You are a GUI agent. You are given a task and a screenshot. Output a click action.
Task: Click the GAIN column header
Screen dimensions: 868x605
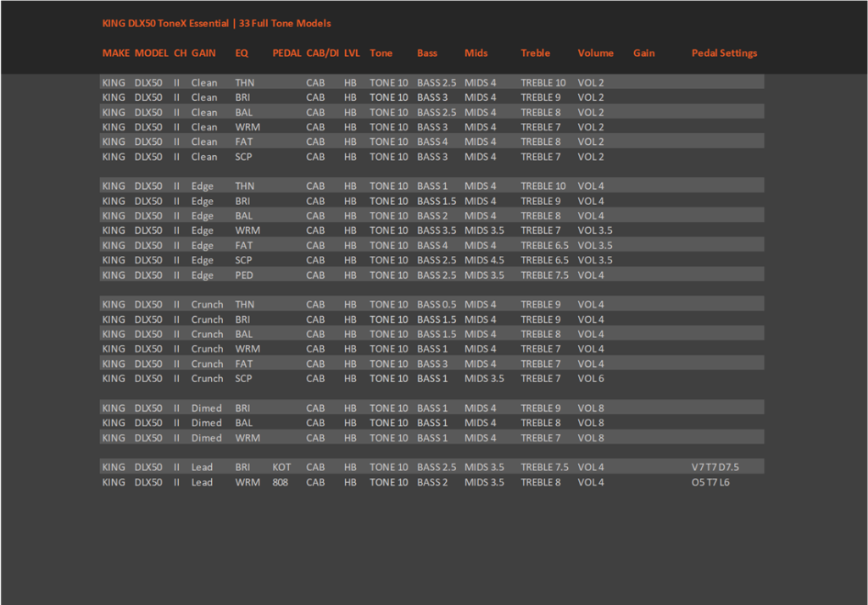coord(203,53)
